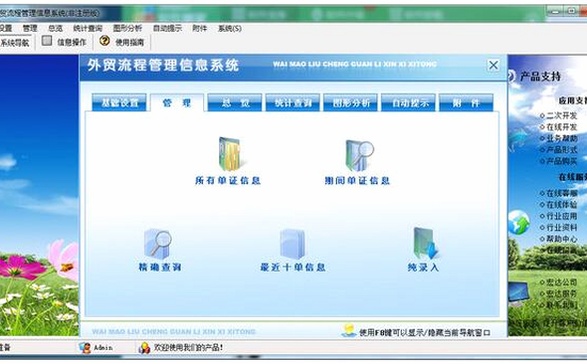Screen dimensions: 587x364
Task: Switch to the 统计查询 tab
Action: point(293,103)
